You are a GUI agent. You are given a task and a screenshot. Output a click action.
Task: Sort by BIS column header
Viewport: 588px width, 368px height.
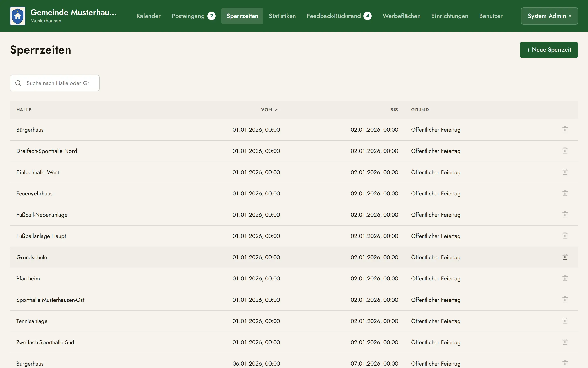point(394,110)
